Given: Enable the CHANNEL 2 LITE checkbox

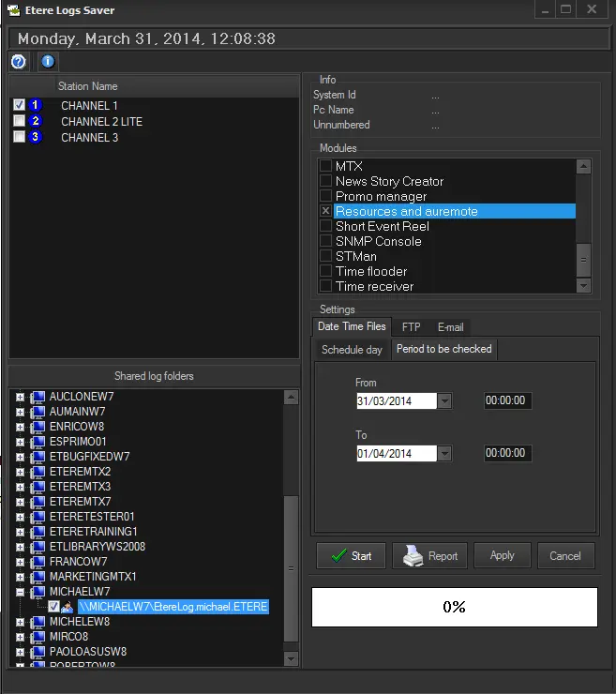Looking at the screenshot, I should [x=19, y=122].
